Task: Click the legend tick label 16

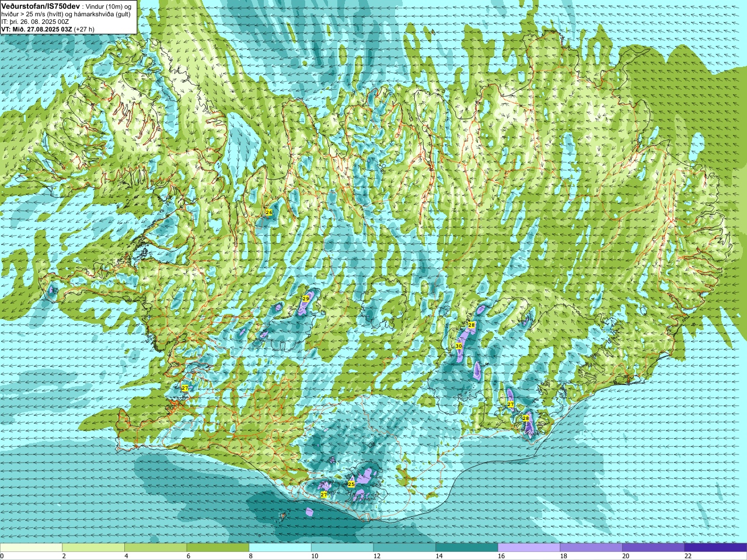Action: pyautogui.click(x=501, y=556)
